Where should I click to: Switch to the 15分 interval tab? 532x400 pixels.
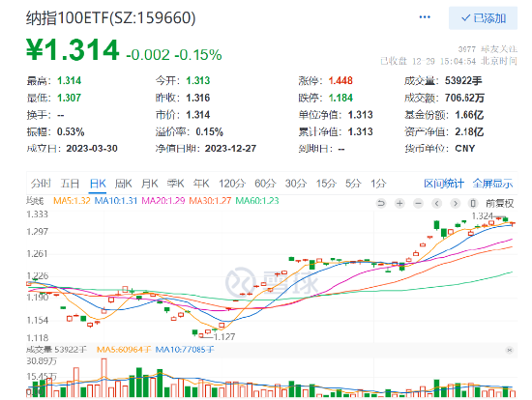pyautogui.click(x=326, y=184)
